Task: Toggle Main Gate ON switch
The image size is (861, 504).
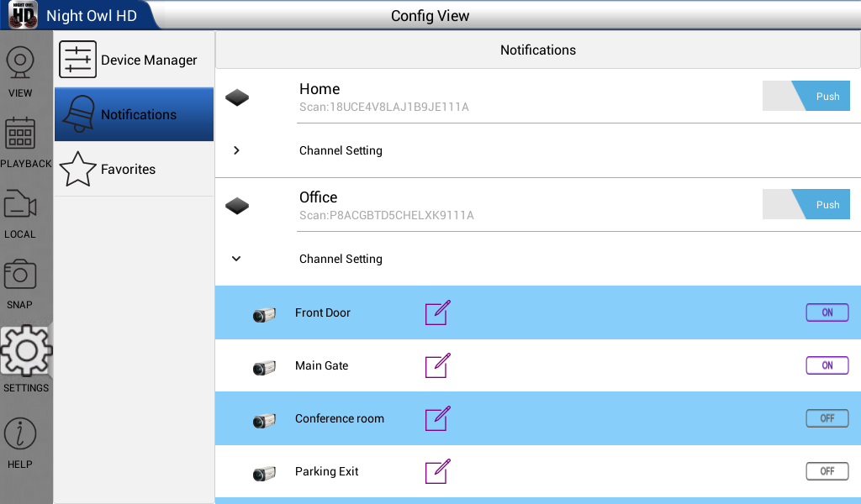Action: pos(827,365)
